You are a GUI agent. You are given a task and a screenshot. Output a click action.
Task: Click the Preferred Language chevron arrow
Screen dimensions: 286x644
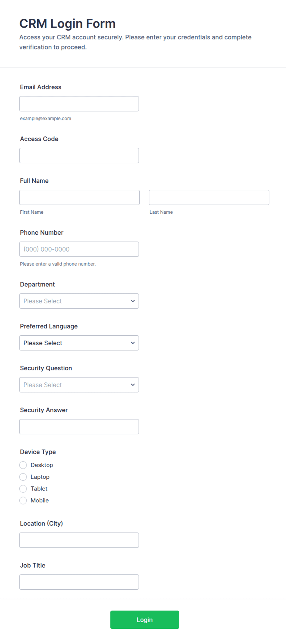(x=133, y=343)
